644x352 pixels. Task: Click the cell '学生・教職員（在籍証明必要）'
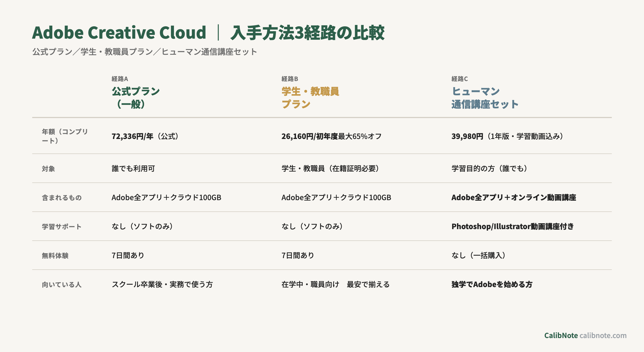pyautogui.click(x=330, y=168)
